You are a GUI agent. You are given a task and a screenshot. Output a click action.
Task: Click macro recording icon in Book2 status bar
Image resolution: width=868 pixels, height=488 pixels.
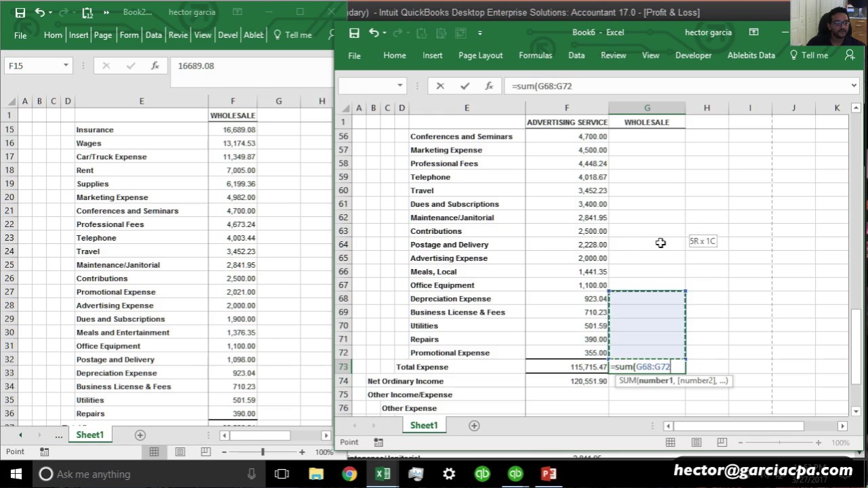[44, 452]
